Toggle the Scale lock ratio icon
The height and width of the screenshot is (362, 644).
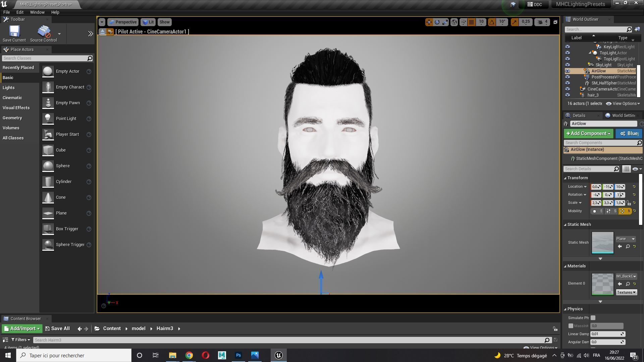[x=629, y=203]
